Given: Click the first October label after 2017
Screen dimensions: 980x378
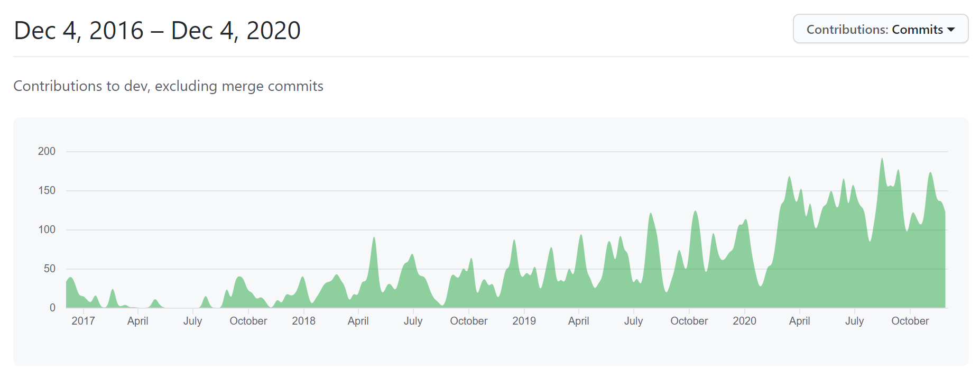Looking at the screenshot, I should coord(248,321).
